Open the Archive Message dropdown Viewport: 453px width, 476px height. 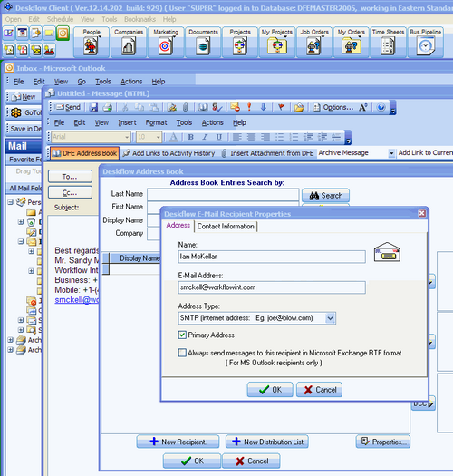(391, 153)
